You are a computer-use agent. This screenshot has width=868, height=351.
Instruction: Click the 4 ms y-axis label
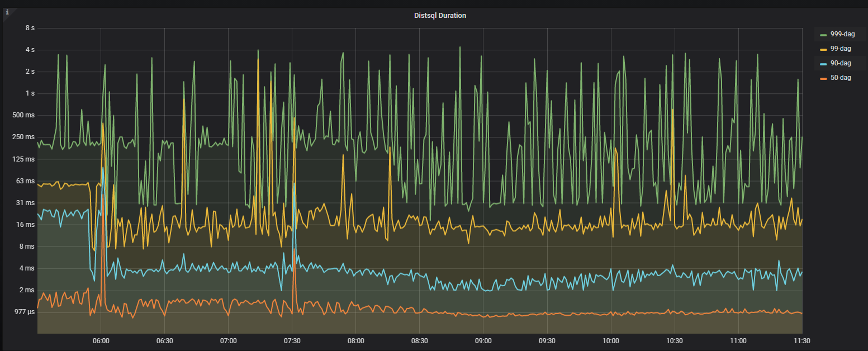[x=28, y=268]
